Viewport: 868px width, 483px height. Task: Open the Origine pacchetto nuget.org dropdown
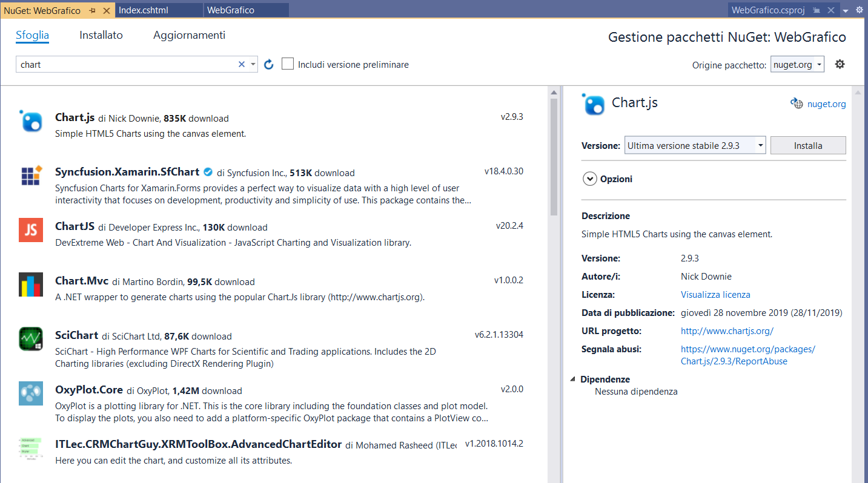(797, 64)
